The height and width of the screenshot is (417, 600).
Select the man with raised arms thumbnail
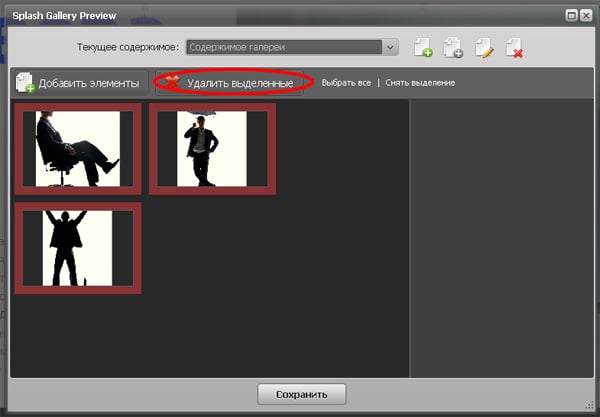pos(78,247)
